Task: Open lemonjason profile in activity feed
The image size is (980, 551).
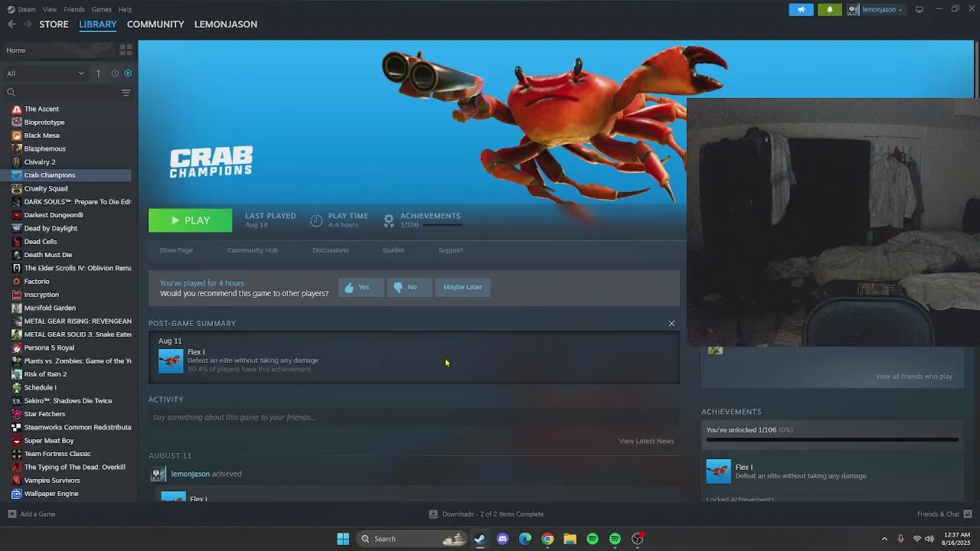Action: coord(190,474)
